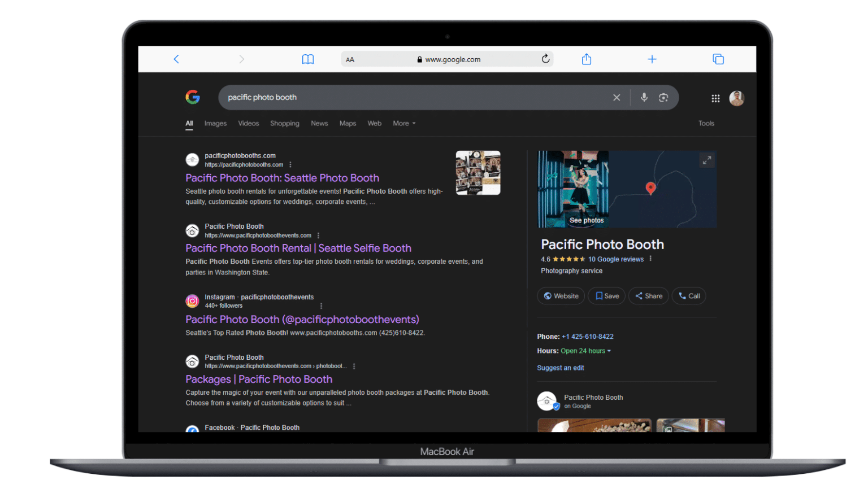Open more options next to Google reviews
Image resolution: width=868 pixels, height=493 pixels.
coord(650,259)
